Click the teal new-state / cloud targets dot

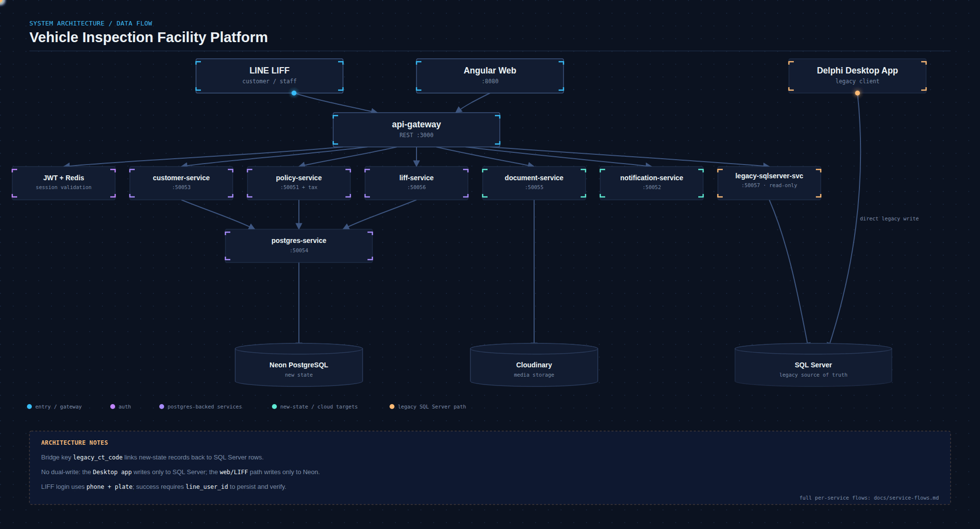click(274, 407)
